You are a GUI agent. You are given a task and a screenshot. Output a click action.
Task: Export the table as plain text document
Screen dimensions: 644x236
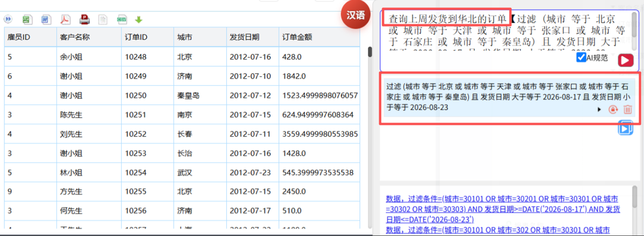click(x=103, y=19)
